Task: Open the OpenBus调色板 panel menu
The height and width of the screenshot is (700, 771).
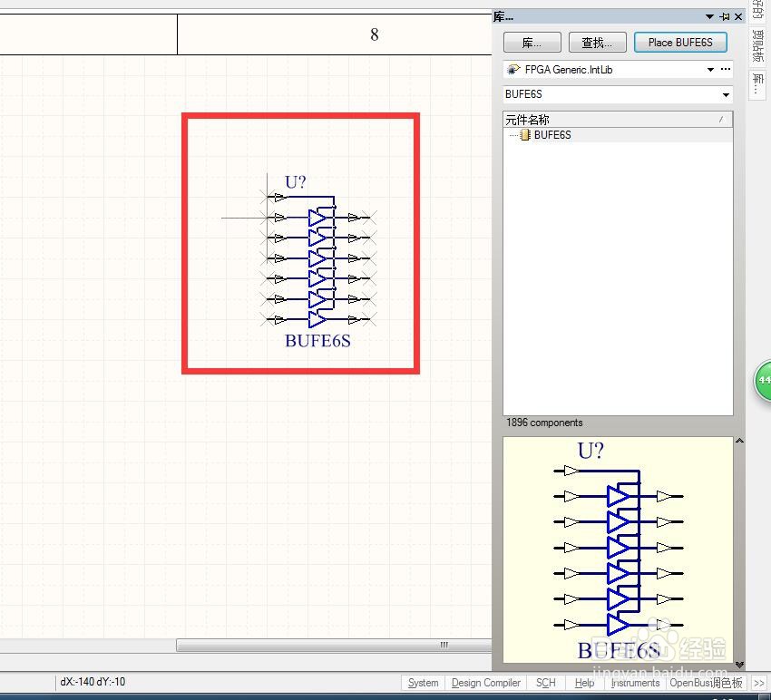Action: 706,683
